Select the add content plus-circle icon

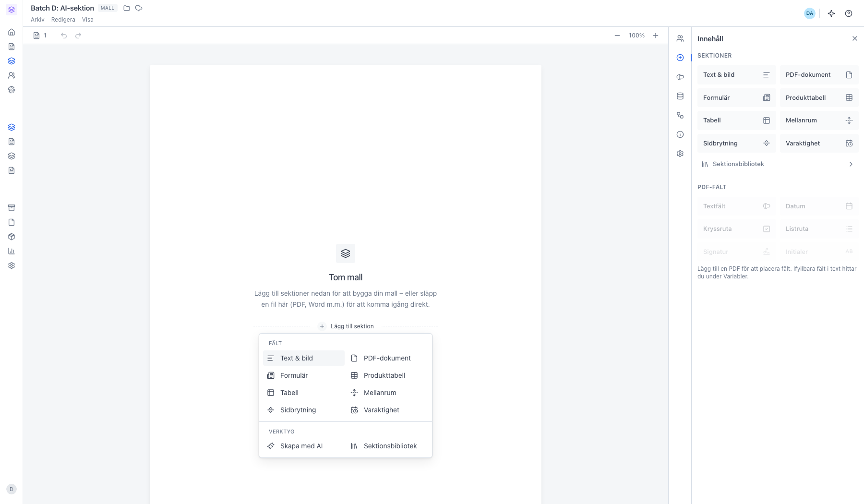(x=680, y=58)
